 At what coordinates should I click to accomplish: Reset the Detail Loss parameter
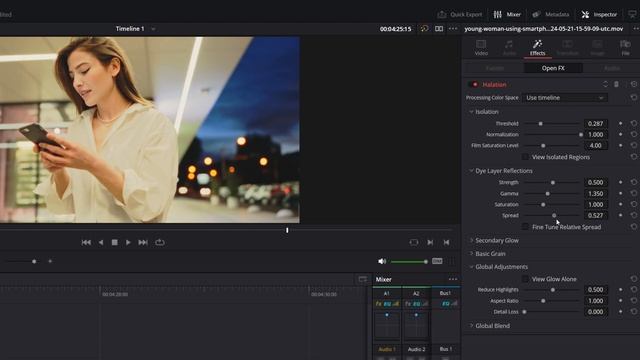pyautogui.click(x=633, y=311)
